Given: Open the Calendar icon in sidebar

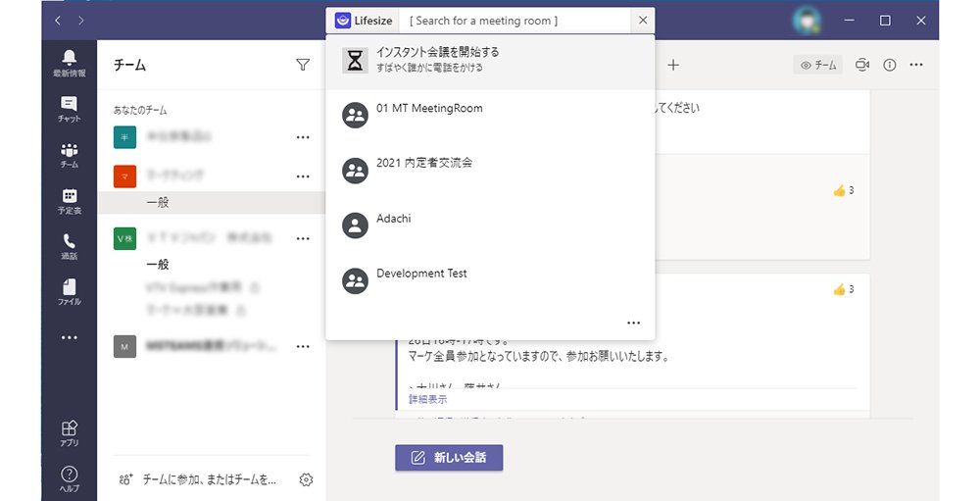Looking at the screenshot, I should tap(70, 201).
